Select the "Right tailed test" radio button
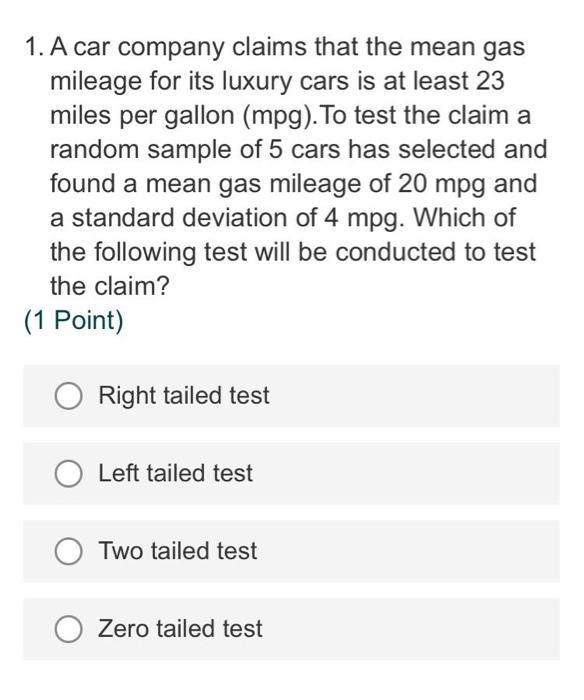 pyautogui.click(x=68, y=396)
